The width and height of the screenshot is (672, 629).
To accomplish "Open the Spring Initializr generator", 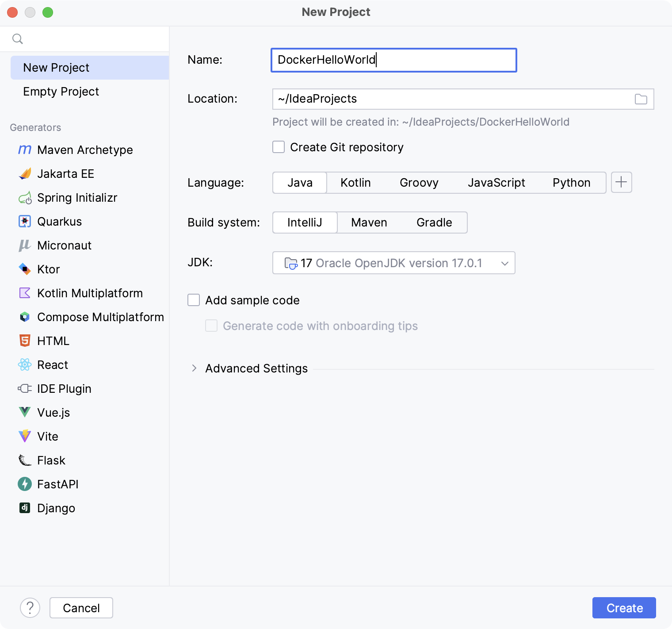I will [x=77, y=198].
